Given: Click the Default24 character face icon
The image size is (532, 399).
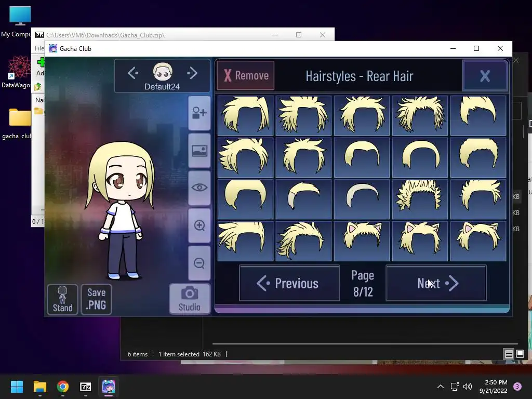Looking at the screenshot, I should [x=163, y=72].
